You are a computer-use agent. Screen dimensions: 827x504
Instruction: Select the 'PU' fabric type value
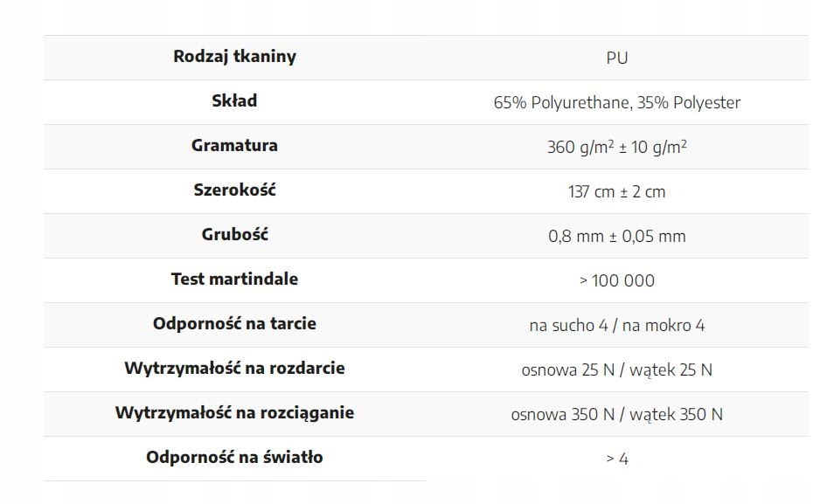pyautogui.click(x=616, y=59)
